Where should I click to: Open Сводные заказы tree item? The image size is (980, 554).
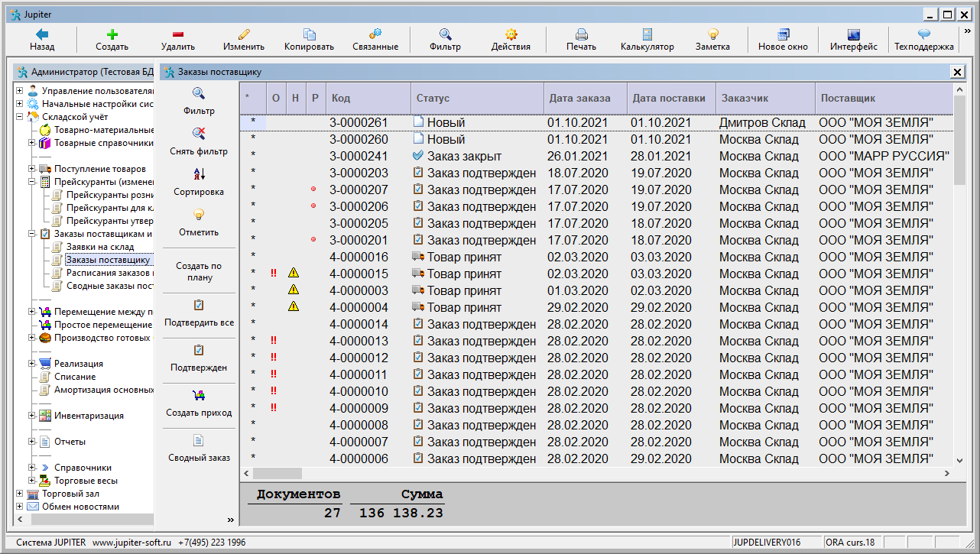click(x=109, y=286)
